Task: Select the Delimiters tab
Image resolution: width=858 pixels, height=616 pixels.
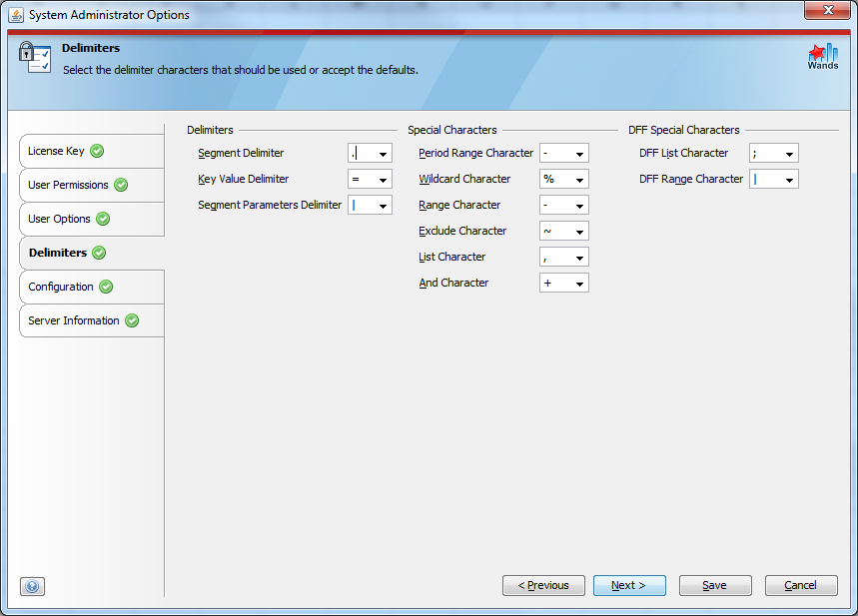Action: [x=91, y=253]
